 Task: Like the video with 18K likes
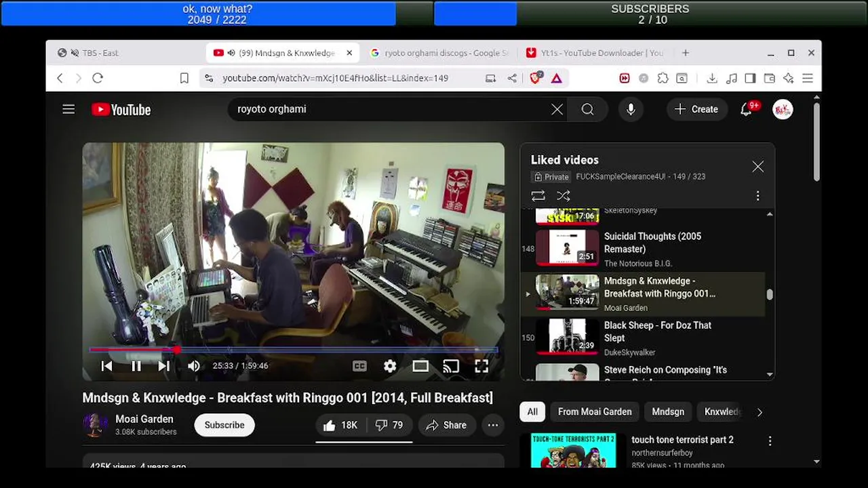pos(341,425)
